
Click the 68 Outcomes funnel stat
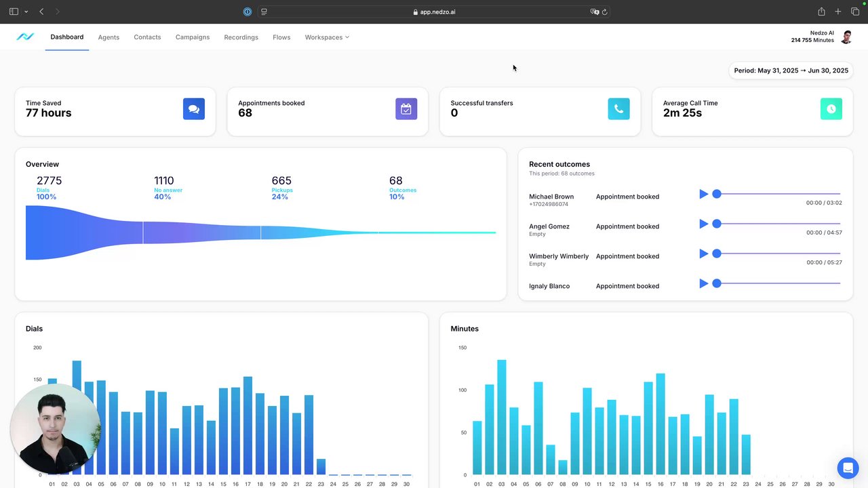click(x=403, y=188)
